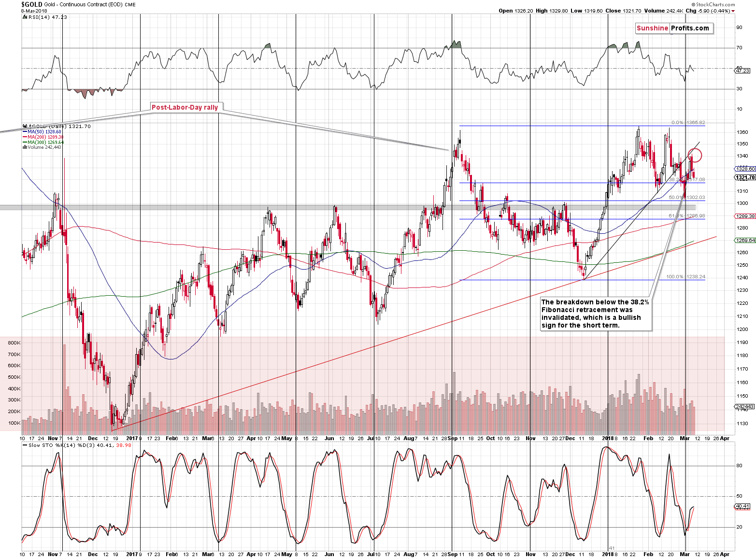Click the MA(50) legend entry

42,131
